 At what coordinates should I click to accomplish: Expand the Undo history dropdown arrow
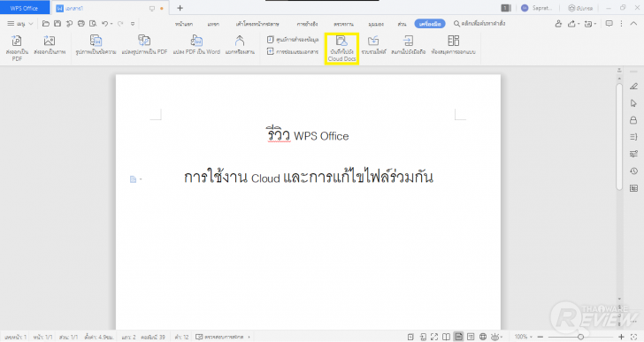[x=111, y=24]
